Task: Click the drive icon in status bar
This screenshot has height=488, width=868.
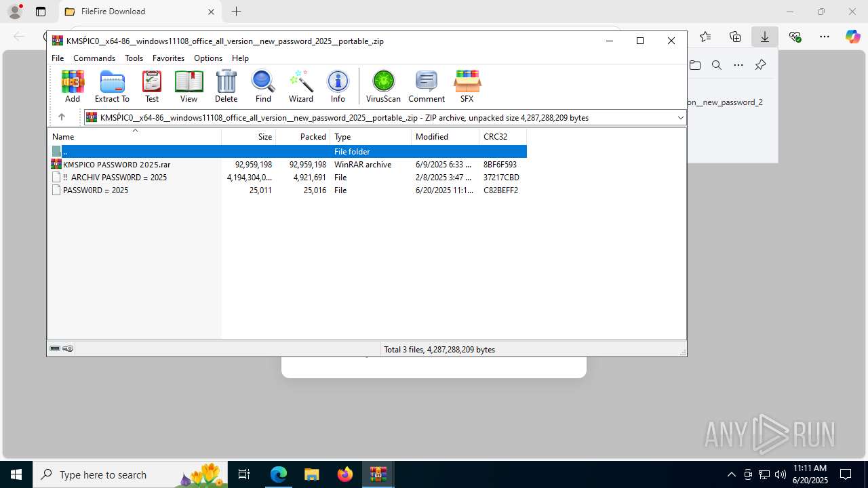Action: pyautogui.click(x=55, y=349)
